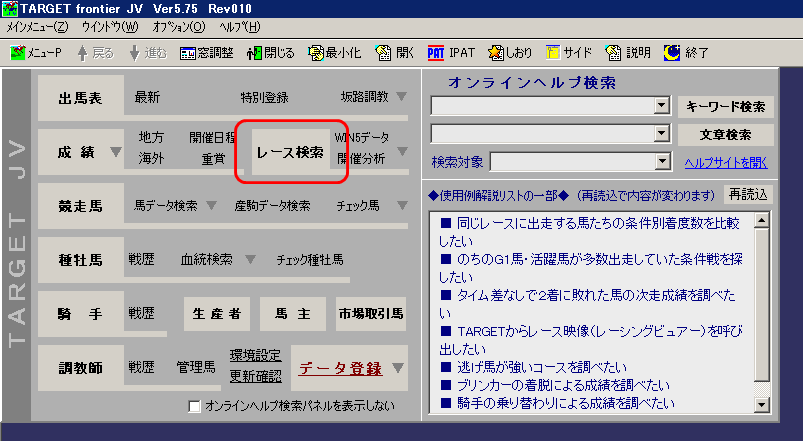Open the メインメニュー(Z) menu
Image resolution: width=803 pixels, height=441 pixels.
pos(37,27)
